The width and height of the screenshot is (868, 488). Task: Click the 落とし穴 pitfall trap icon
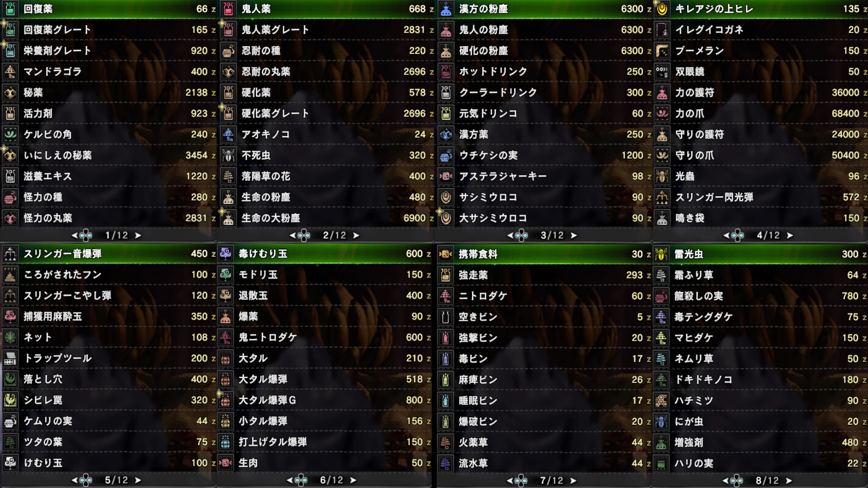[x=10, y=379]
